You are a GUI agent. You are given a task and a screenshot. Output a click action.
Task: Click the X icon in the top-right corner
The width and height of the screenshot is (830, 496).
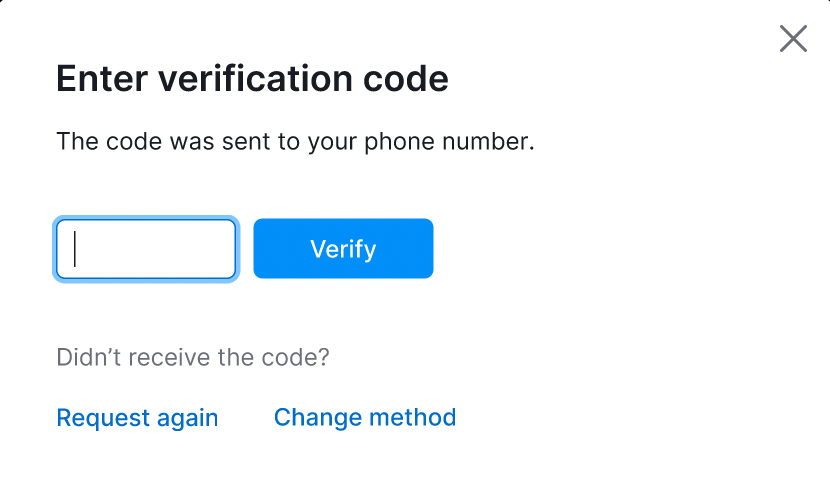click(x=793, y=39)
